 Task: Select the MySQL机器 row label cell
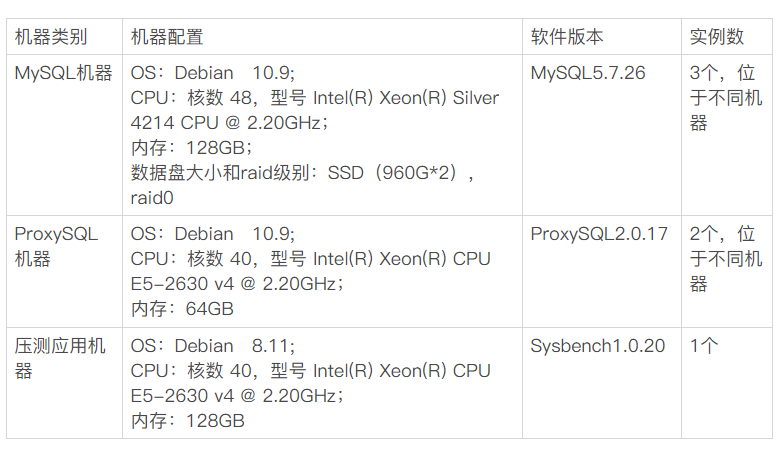click(x=63, y=74)
